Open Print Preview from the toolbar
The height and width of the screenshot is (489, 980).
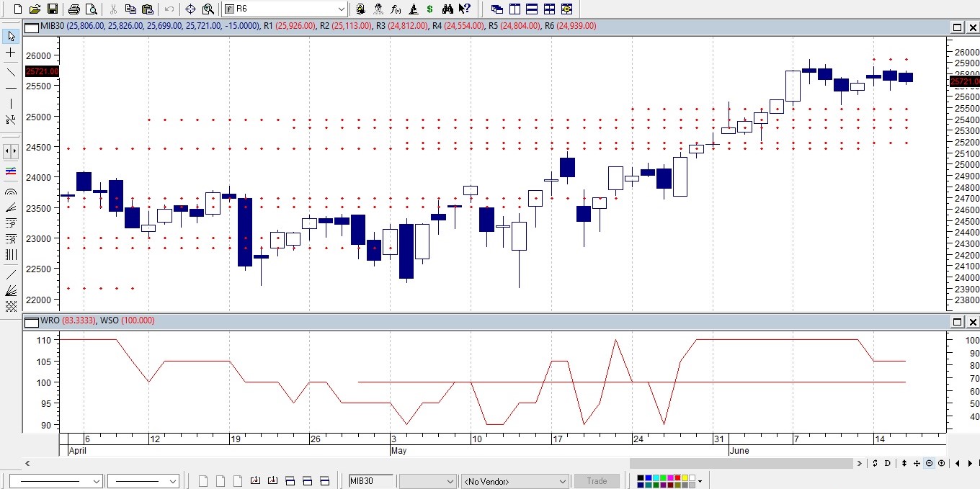tap(91, 9)
